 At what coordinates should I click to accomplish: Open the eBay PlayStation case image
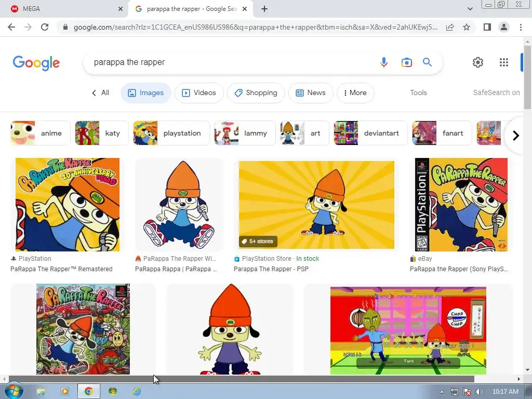[x=461, y=205]
